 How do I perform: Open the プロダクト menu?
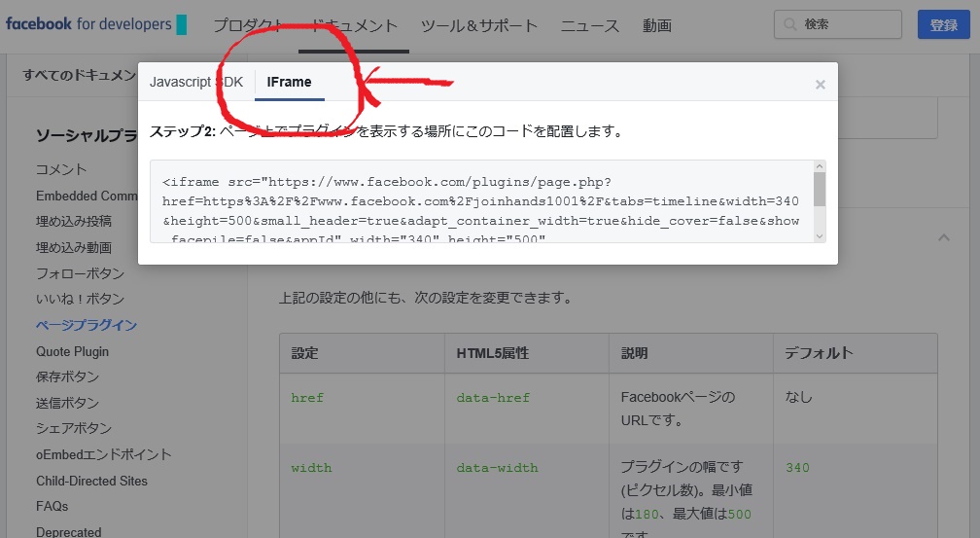point(249,25)
